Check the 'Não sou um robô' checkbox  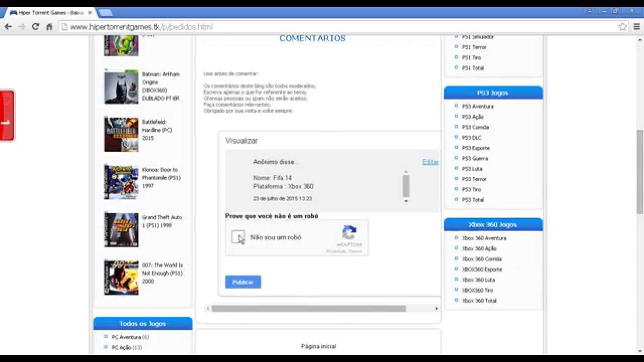point(238,237)
